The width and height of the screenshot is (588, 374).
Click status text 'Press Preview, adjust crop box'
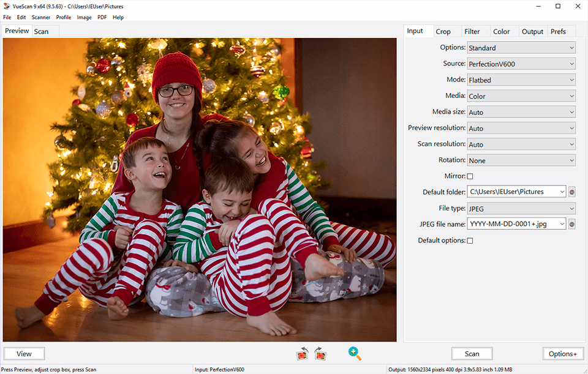coord(49,370)
